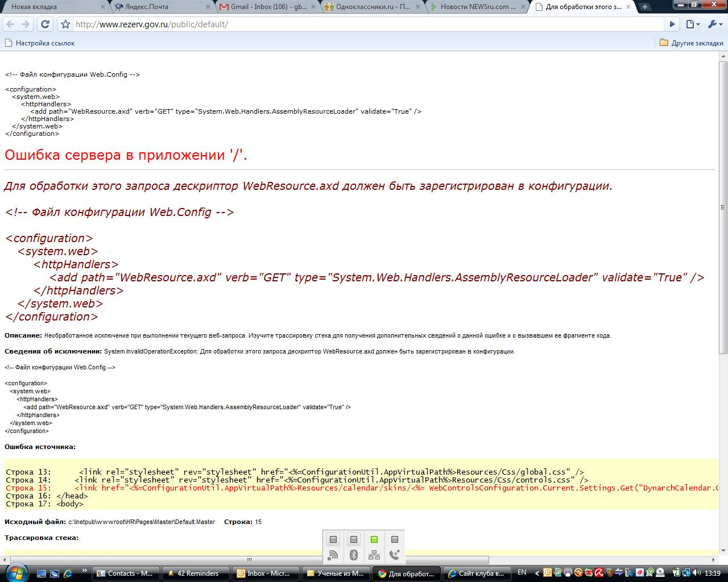The width and height of the screenshot is (728, 582).
Task: Click the horizontal scrollbar thumb
Action: [249, 560]
